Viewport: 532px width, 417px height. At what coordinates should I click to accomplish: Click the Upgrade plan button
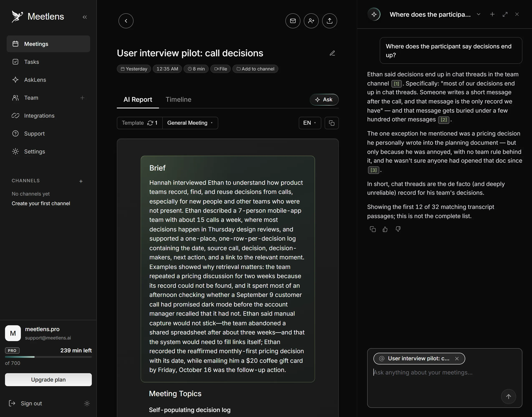pos(48,380)
